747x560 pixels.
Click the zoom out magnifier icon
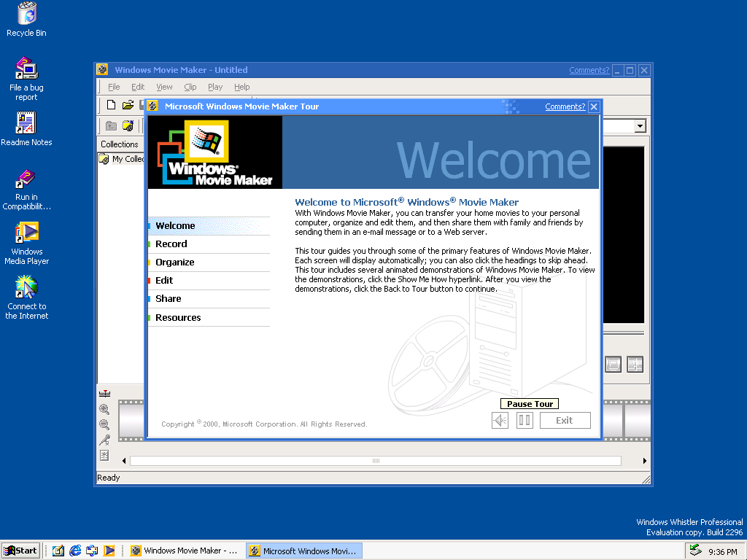coord(105,424)
